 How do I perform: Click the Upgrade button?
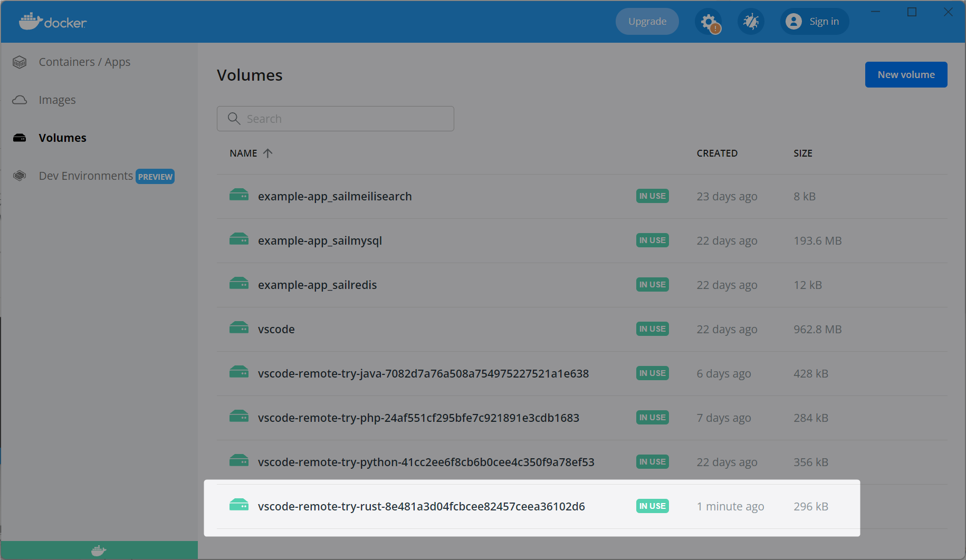[647, 22]
